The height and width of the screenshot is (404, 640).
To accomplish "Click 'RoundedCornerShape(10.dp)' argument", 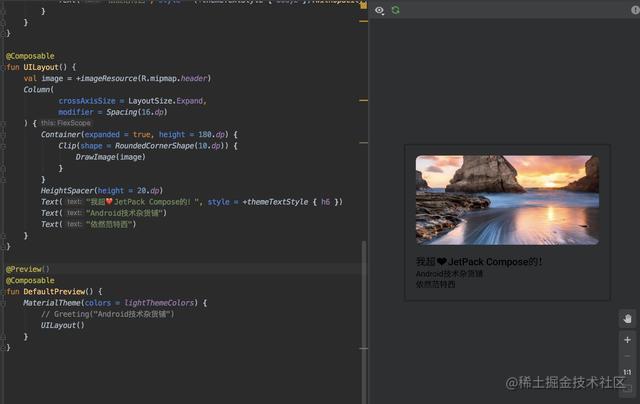I will click(169, 146).
